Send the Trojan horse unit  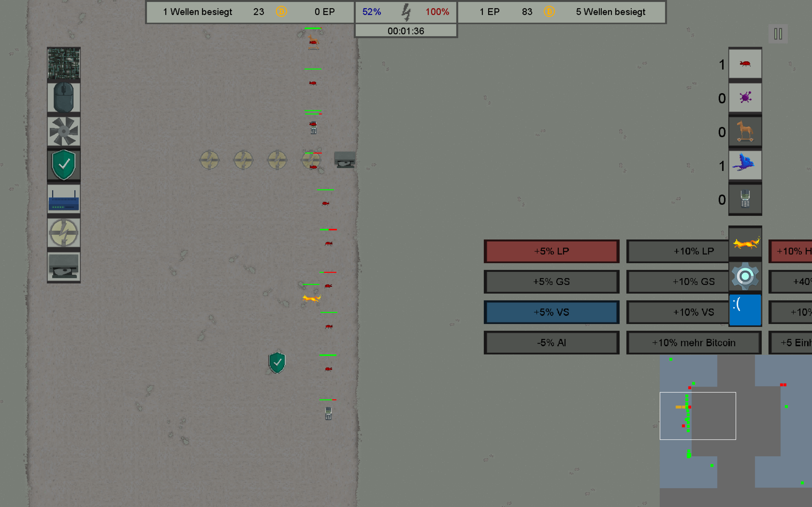(x=745, y=132)
